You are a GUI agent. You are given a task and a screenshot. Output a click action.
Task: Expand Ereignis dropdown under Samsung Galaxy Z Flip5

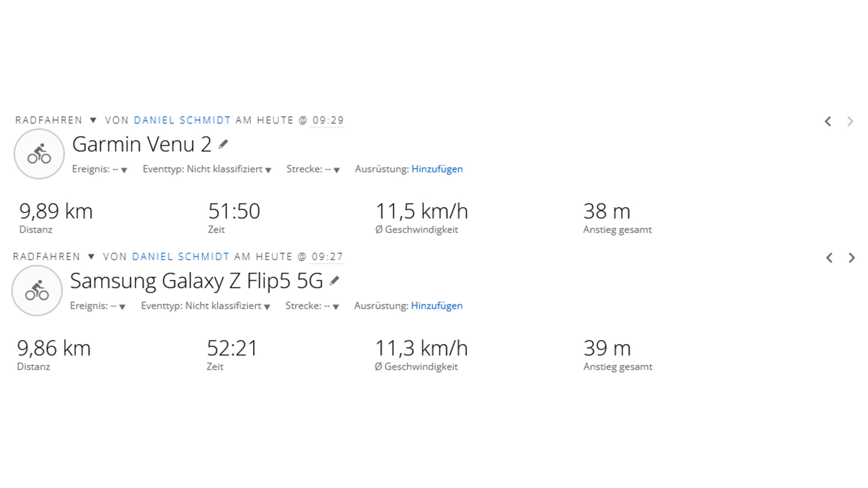[x=122, y=307]
